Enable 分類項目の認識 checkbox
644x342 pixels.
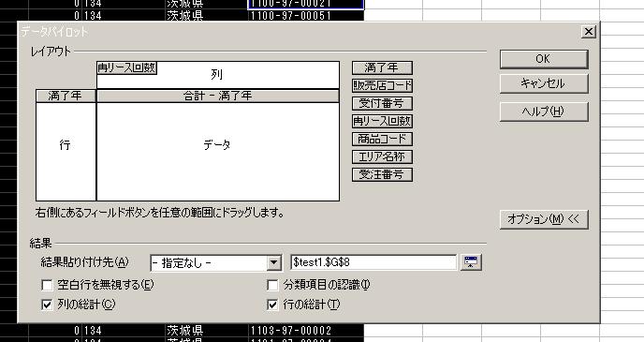click(272, 285)
